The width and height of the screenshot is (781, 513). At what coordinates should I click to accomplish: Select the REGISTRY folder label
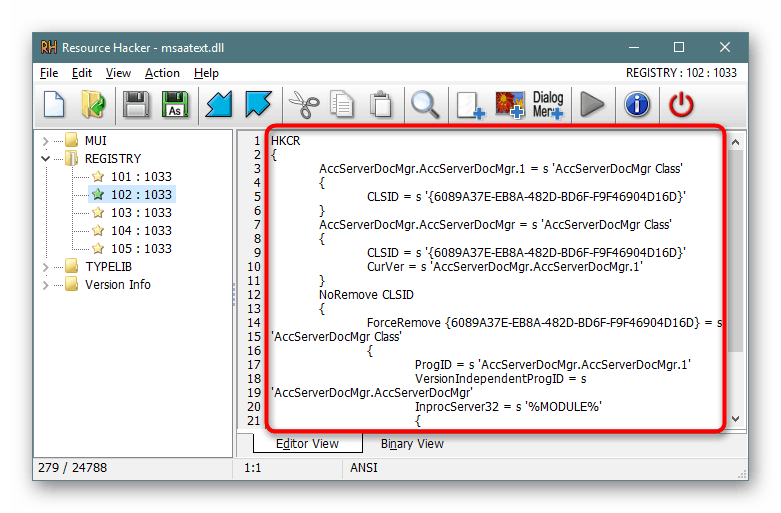[113, 159]
